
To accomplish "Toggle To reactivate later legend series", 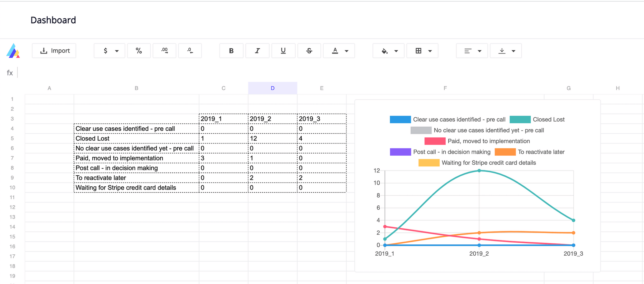I will [x=530, y=152].
